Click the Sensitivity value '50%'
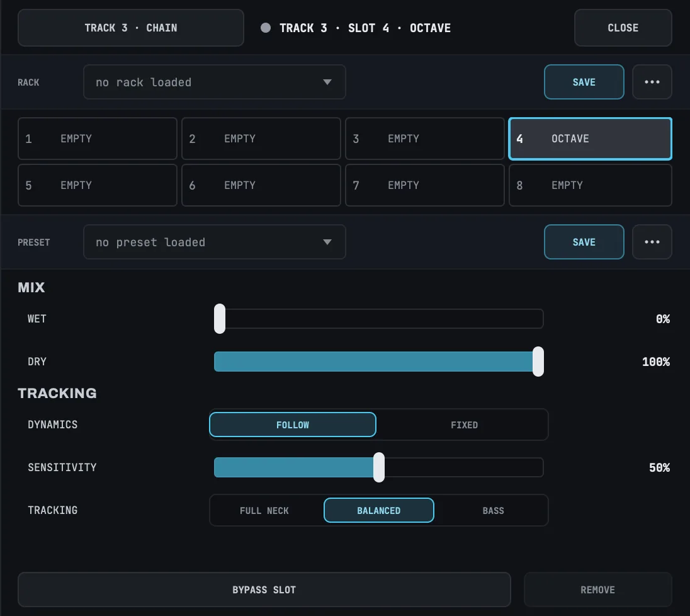 pyautogui.click(x=659, y=467)
